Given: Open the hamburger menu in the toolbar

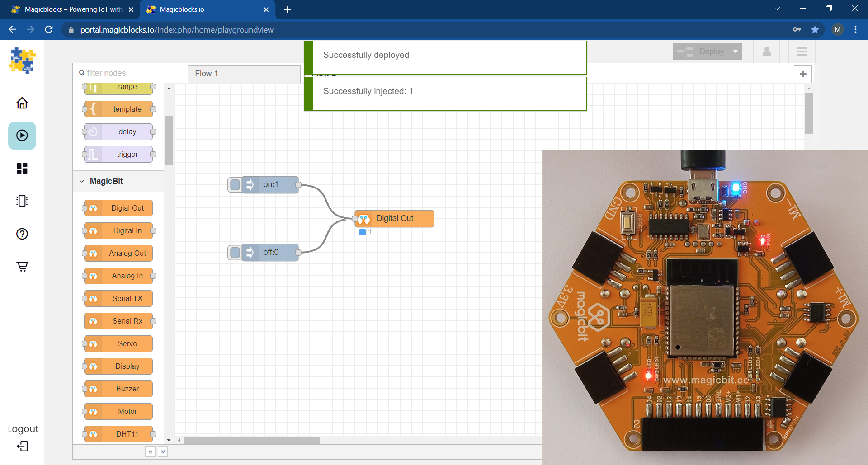Looking at the screenshot, I should pyautogui.click(x=802, y=52).
